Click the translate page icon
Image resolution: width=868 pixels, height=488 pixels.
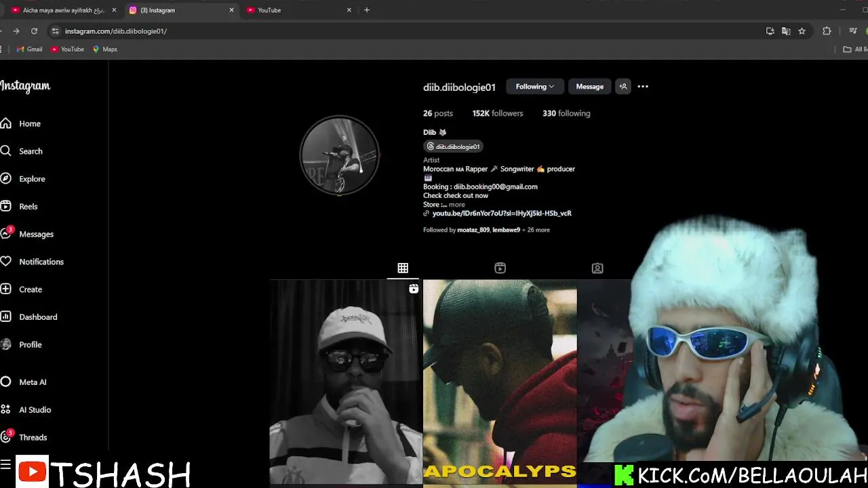click(786, 31)
